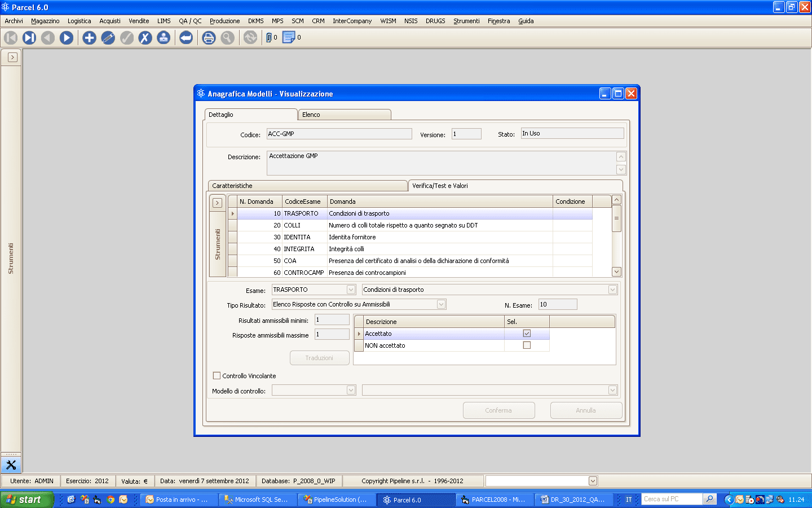Click the Cerca sul PC search field
The image size is (812, 508).
672,499
